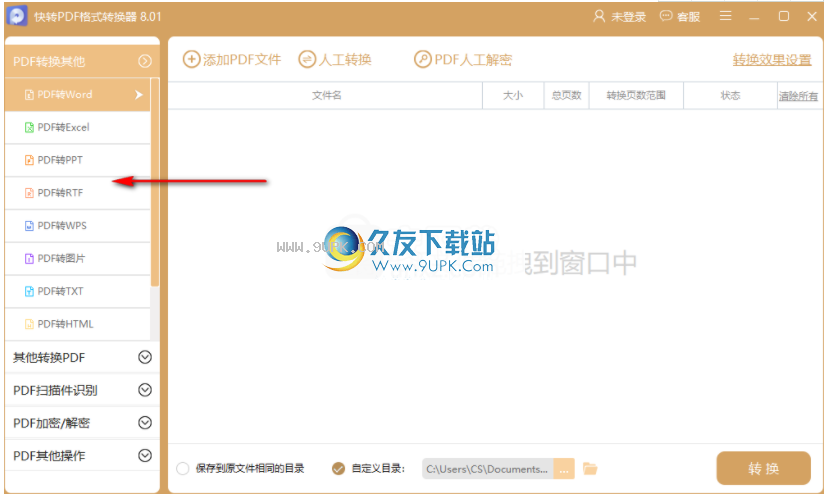Click the app logo in title bar

(x=16, y=16)
